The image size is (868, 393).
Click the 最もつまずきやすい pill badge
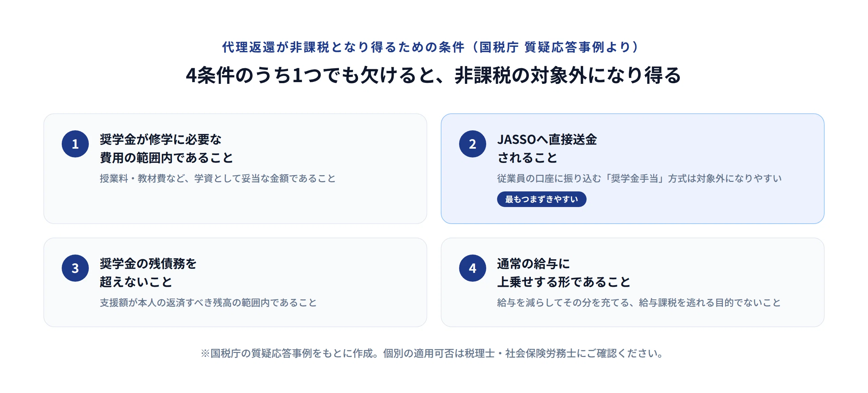[x=541, y=199]
